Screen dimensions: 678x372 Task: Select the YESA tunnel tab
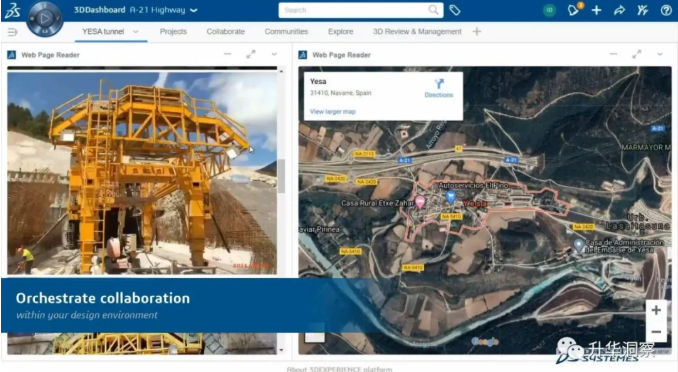coord(103,32)
